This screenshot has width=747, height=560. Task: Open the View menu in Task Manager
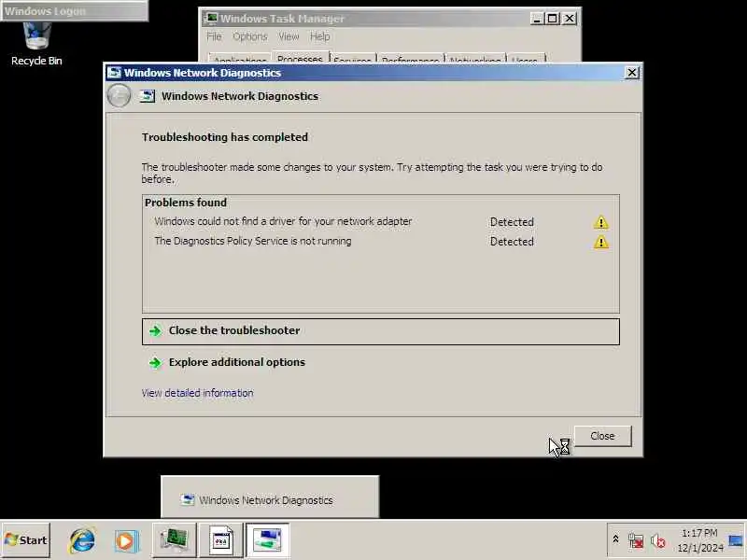[289, 36]
